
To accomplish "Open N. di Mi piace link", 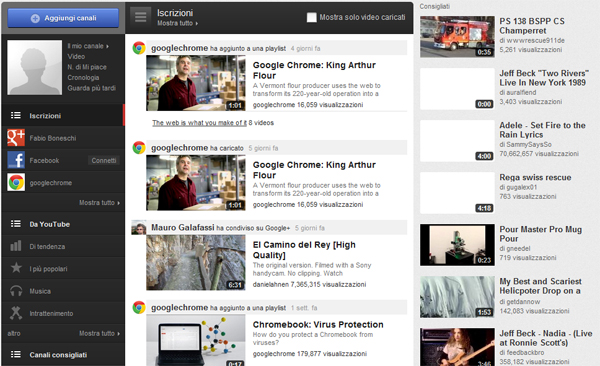I will pyautogui.click(x=87, y=67).
